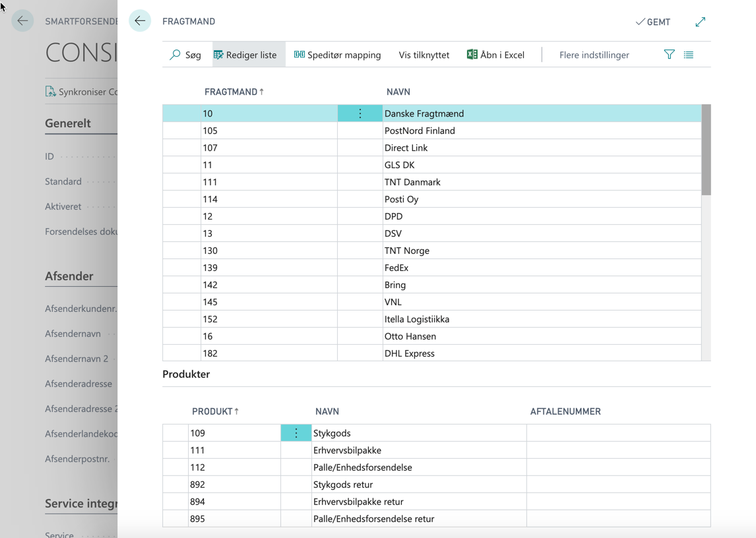Image resolution: width=756 pixels, height=538 pixels.
Task: Open row options for Danske Fragtmænd
Action: coord(360,113)
